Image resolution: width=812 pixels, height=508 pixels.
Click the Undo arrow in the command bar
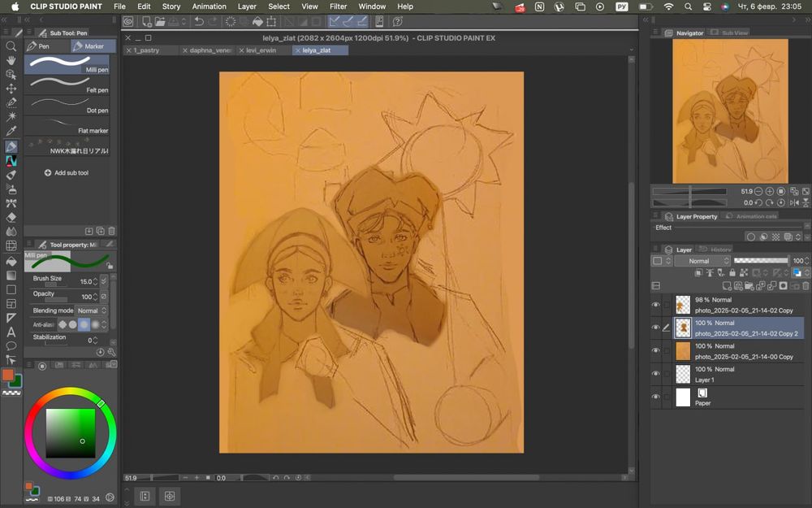(199, 22)
